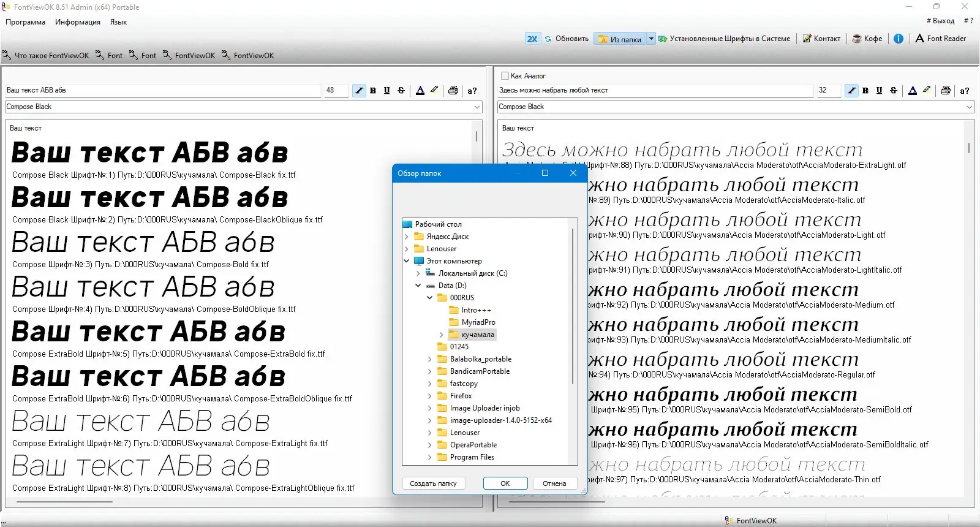
Task: Click the folder tree vertical scrollbar
Action: [573, 306]
